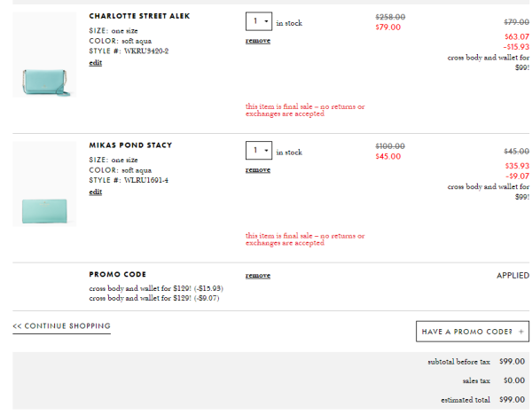Image resolution: width=532 pixels, height=415 pixels.
Task: Click the estimated total amount $99.00
Action: (512, 400)
